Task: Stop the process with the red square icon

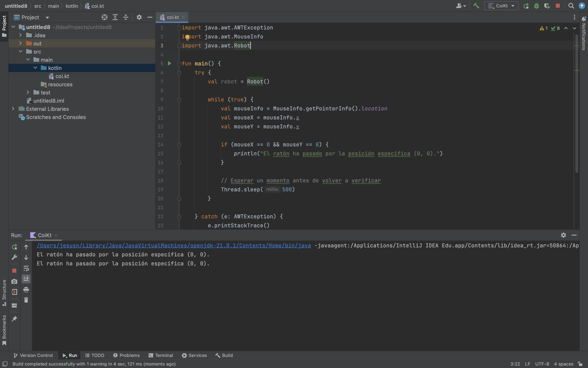Action: click(558, 5)
